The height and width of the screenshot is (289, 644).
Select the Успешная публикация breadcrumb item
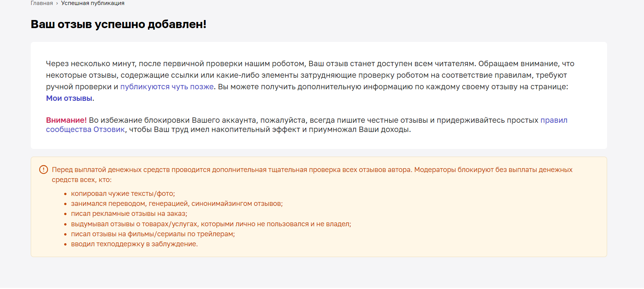click(x=93, y=3)
